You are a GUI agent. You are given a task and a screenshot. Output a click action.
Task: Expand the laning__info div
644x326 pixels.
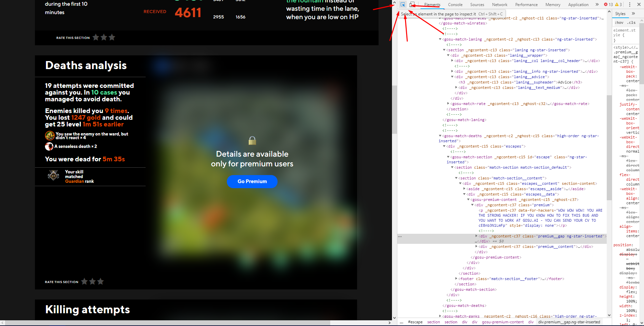click(x=452, y=72)
